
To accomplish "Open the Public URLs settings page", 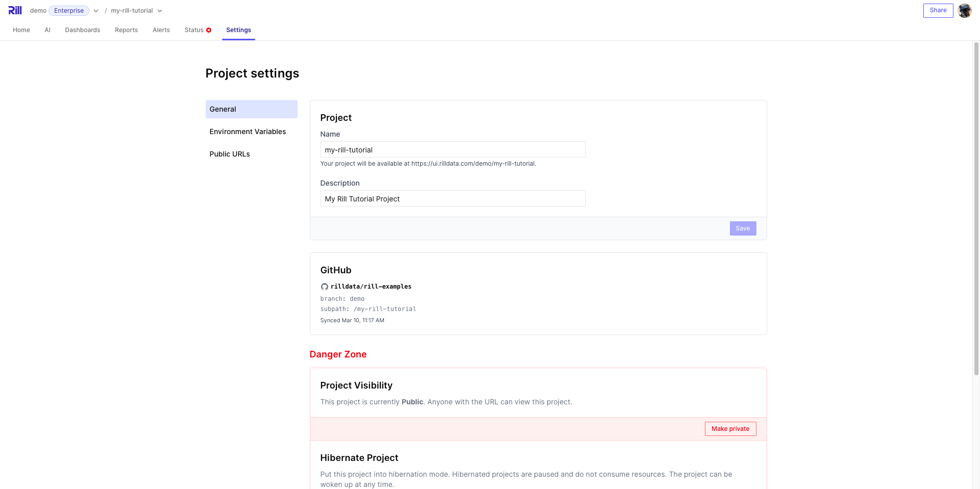I will tap(229, 153).
